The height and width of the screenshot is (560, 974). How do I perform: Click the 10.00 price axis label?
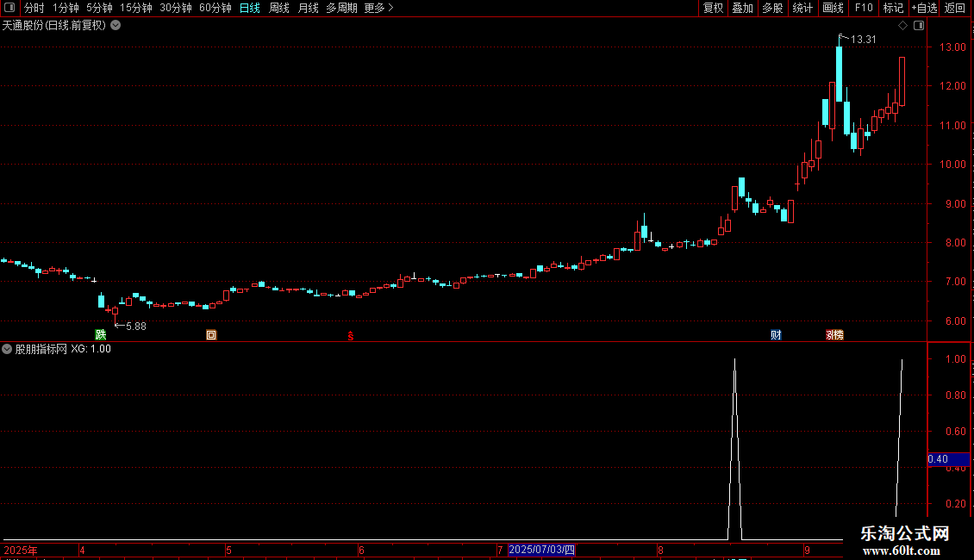952,165
